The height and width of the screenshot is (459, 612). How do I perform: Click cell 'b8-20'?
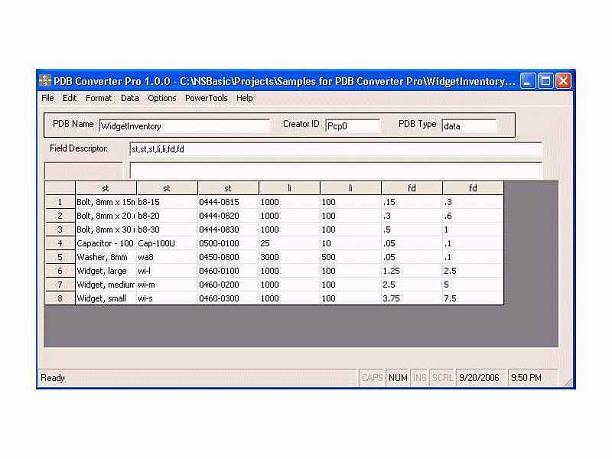tap(167, 216)
